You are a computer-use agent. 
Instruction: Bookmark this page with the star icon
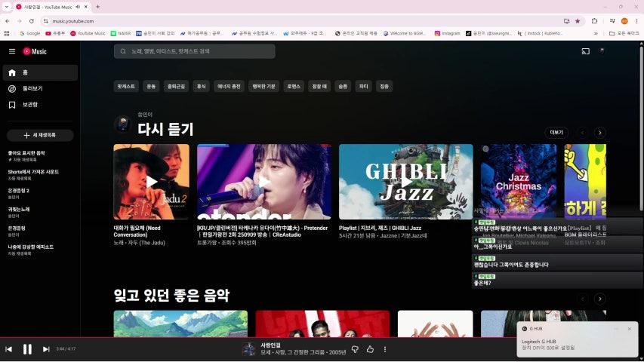tap(578, 21)
